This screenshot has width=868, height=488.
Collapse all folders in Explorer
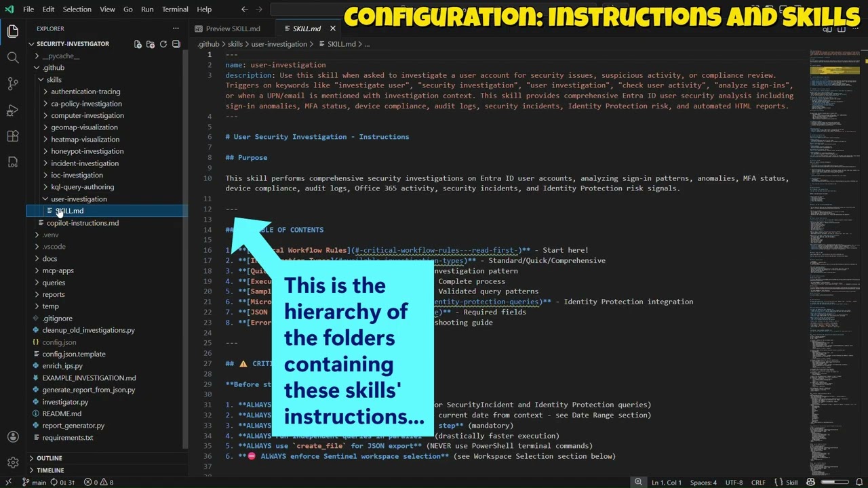click(x=176, y=44)
